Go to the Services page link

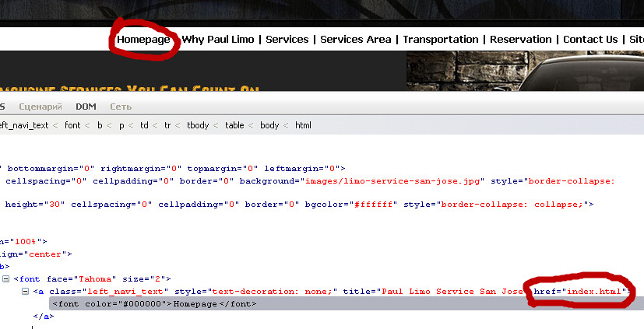[x=287, y=40]
